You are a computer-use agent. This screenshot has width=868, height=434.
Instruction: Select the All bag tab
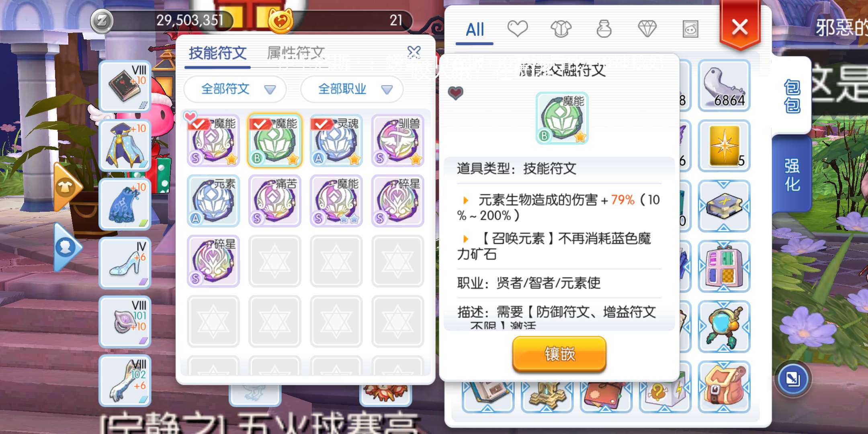point(475,30)
